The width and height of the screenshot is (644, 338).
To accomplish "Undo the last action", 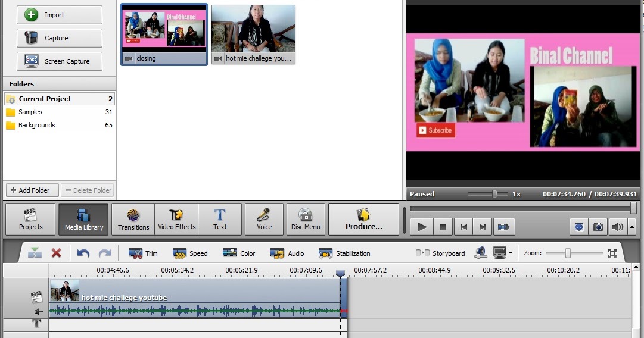I will 83,253.
